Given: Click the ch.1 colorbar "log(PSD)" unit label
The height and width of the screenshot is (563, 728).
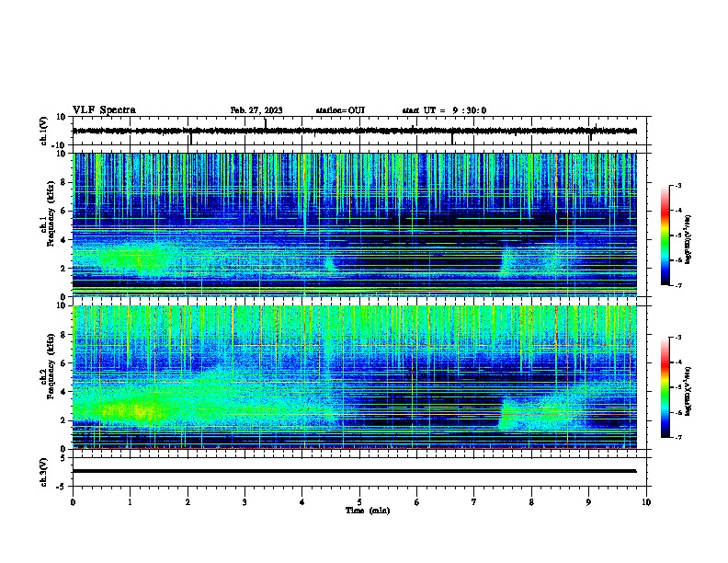Looking at the screenshot, I should [688, 240].
